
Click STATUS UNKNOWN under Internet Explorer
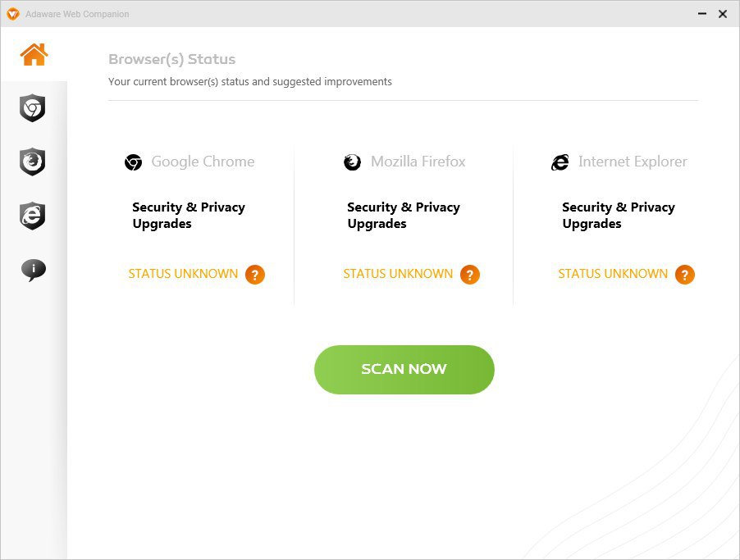point(613,274)
